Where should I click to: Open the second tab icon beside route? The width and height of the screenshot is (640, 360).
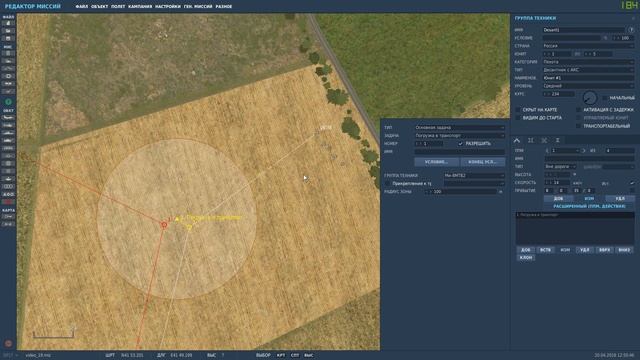click(531, 140)
